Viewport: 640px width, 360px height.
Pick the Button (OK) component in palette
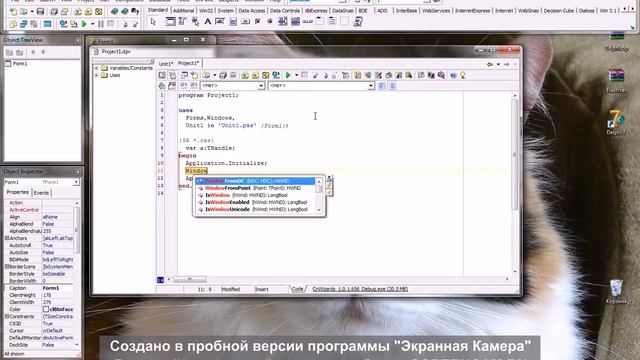pyautogui.click(x=245, y=22)
